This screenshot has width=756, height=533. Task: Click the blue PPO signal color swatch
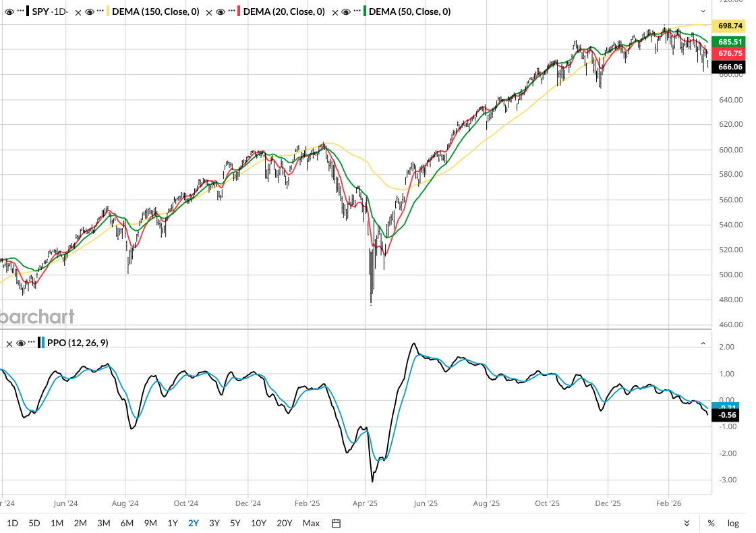tap(43, 343)
